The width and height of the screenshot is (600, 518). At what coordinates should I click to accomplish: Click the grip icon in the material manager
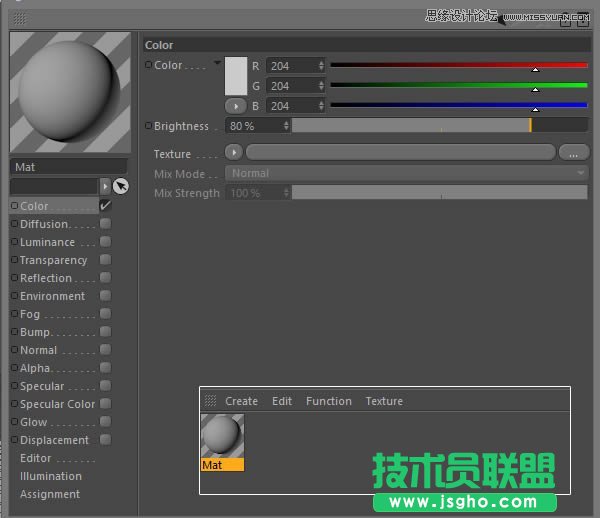click(210, 401)
